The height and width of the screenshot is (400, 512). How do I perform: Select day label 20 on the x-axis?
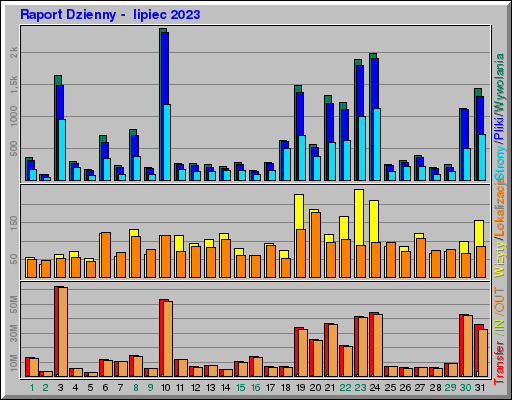click(315, 388)
